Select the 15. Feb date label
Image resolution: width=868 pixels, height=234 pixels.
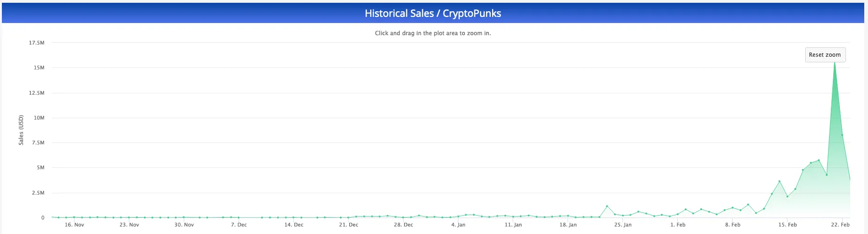[x=787, y=225]
